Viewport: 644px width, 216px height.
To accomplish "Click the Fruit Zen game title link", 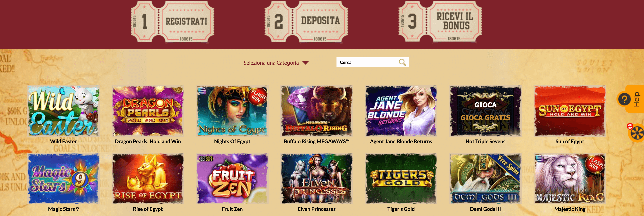I will point(232,209).
